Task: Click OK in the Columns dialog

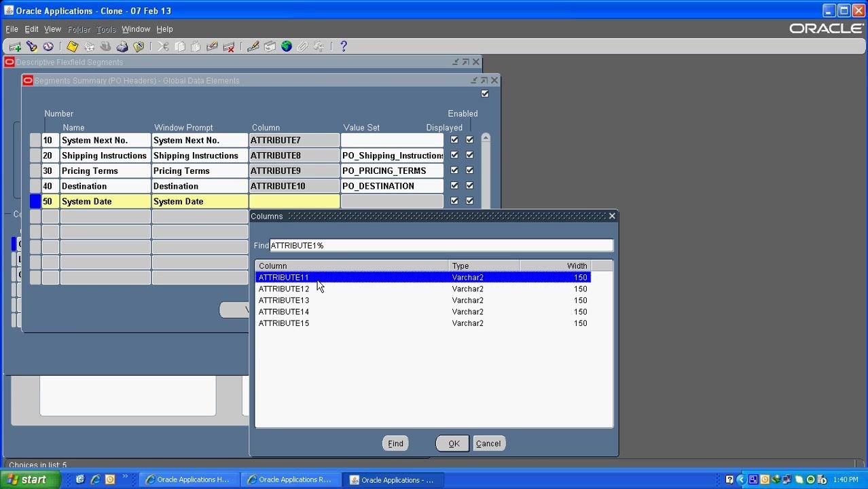Action: click(x=453, y=443)
